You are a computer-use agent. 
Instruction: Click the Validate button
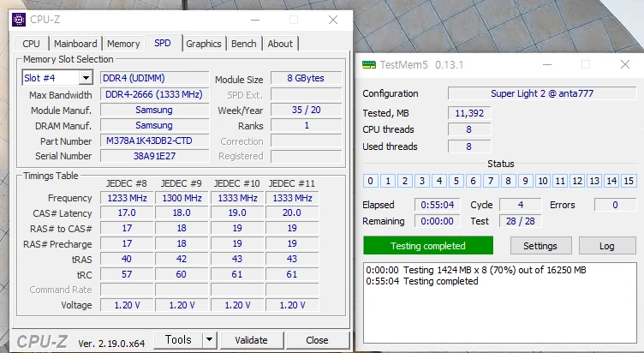click(x=252, y=340)
